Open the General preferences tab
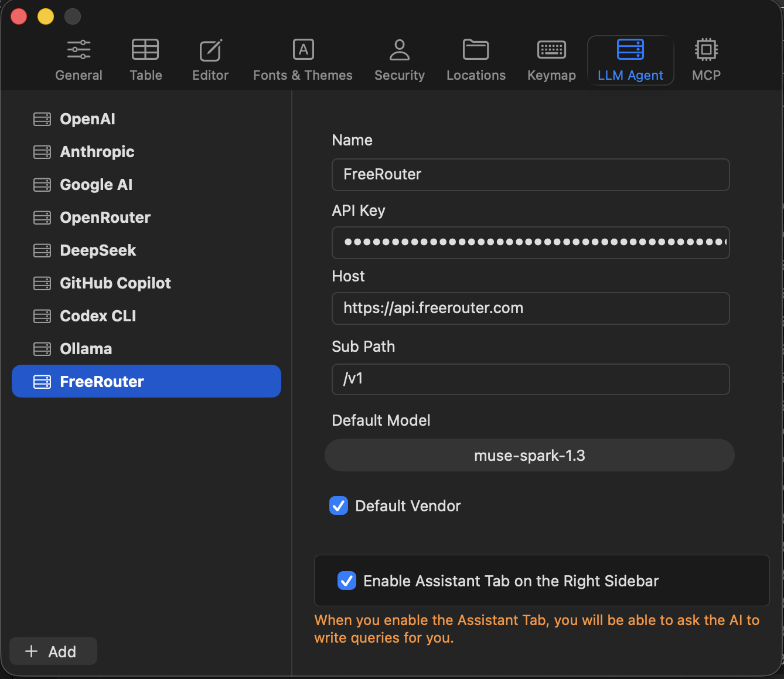Image resolution: width=784 pixels, height=679 pixels. [79, 60]
